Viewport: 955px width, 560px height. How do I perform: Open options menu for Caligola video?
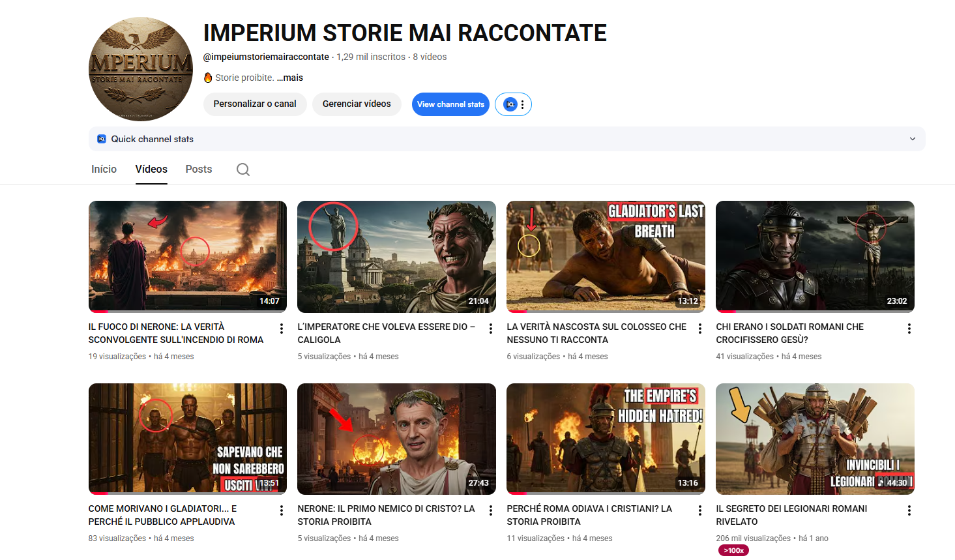[491, 329]
